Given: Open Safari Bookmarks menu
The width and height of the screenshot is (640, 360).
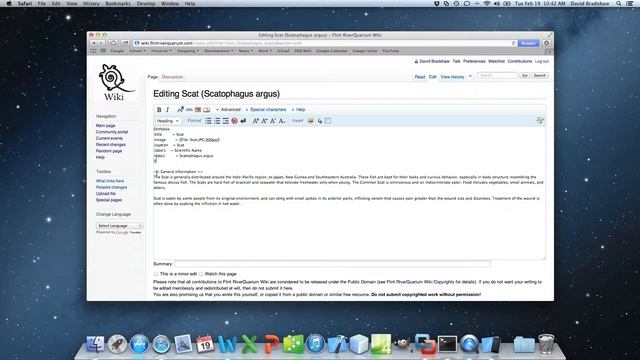Looking at the screenshot, I should point(118,3).
